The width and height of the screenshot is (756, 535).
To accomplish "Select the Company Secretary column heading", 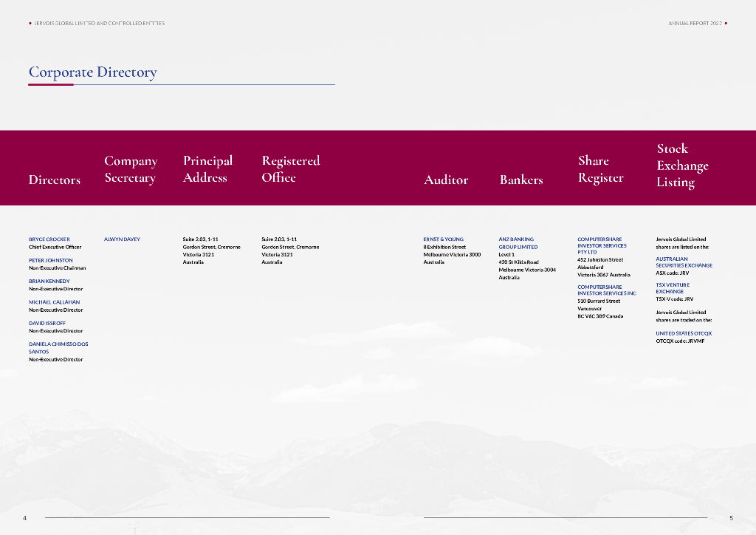I will point(131,169).
